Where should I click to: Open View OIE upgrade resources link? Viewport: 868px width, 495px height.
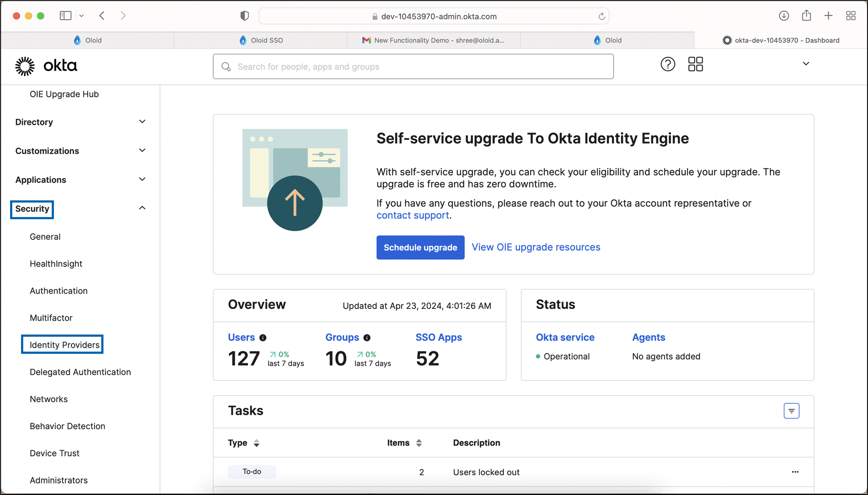click(x=536, y=247)
